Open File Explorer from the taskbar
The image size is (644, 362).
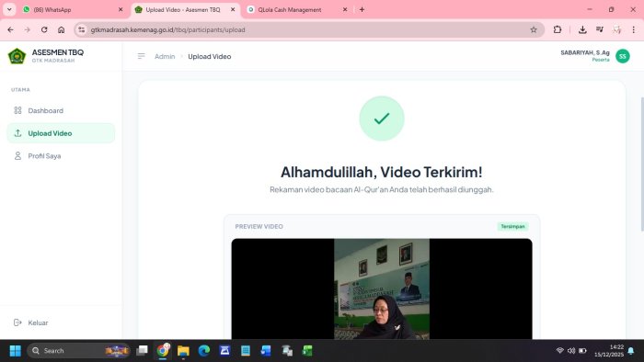pyautogui.click(x=183, y=351)
